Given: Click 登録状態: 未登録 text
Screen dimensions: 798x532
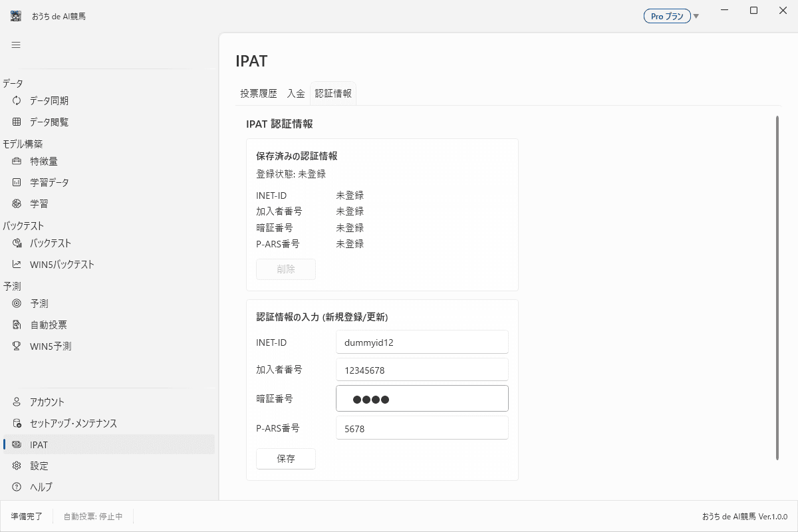Looking at the screenshot, I should point(291,174).
